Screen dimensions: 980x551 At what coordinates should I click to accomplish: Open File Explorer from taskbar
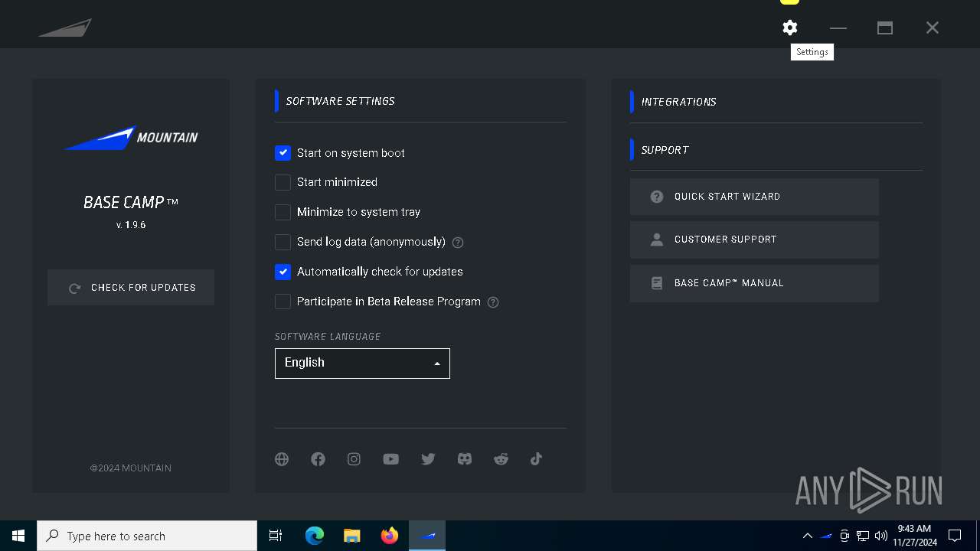(x=351, y=536)
